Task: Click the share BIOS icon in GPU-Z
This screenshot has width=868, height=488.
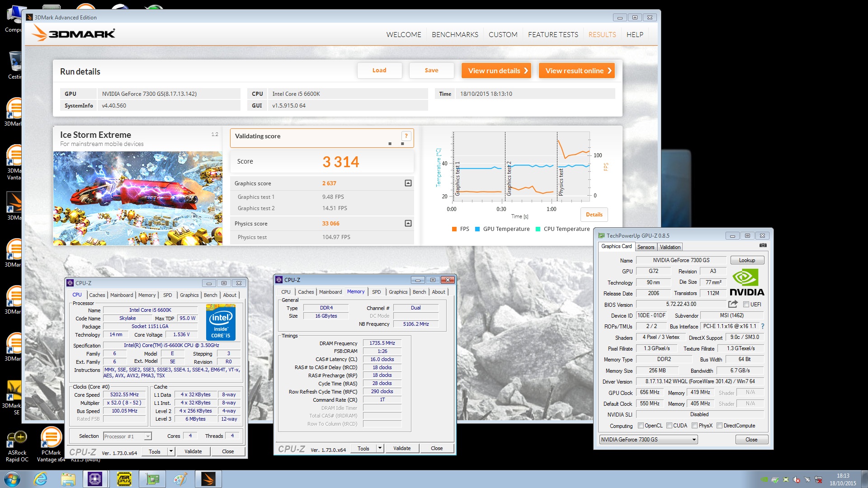Action: [733, 304]
